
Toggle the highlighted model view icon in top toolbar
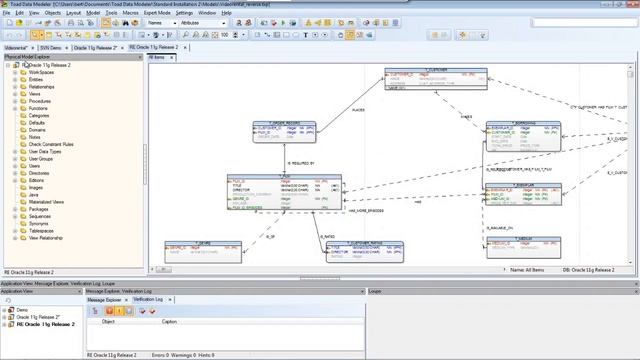point(106,23)
